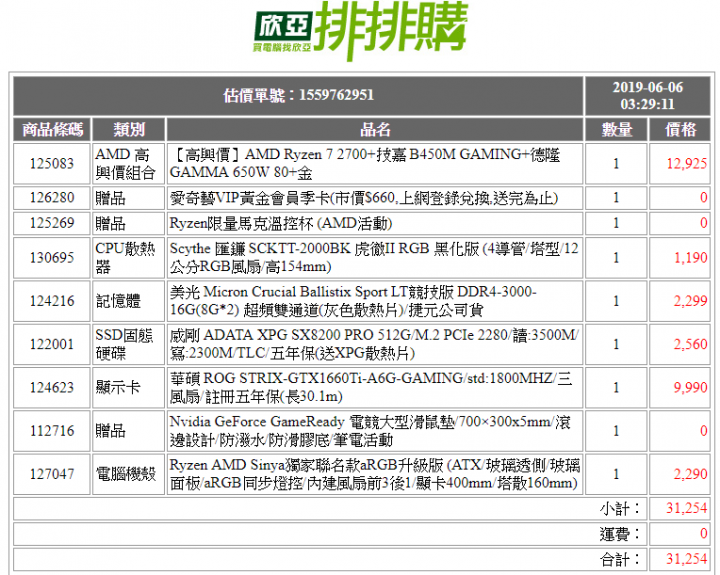Click the 愛奇藝VIP黃金會員季卡 item name

[x=364, y=198]
